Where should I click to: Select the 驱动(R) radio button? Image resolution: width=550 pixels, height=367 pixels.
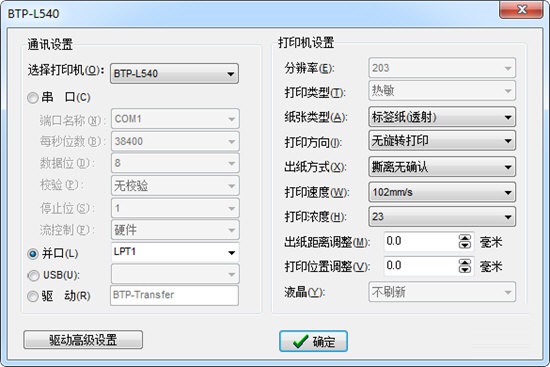(33, 296)
